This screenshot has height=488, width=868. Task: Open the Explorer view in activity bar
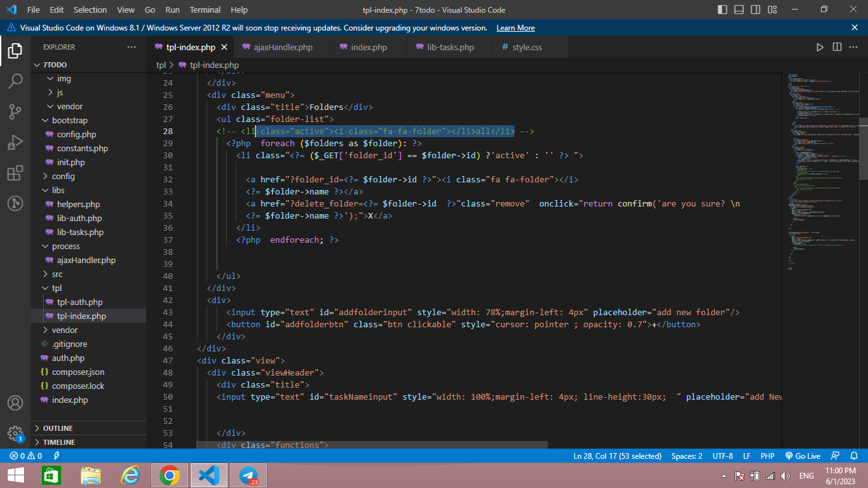15,51
